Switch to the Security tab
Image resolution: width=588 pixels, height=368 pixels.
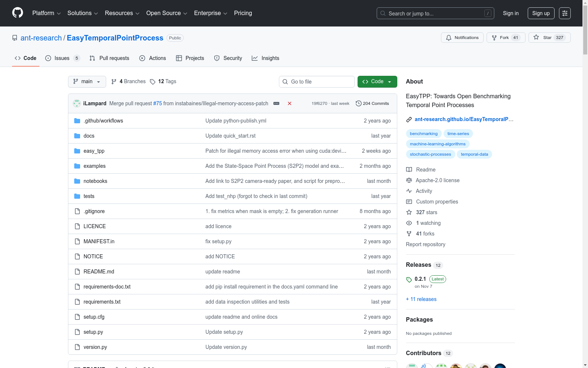point(228,58)
